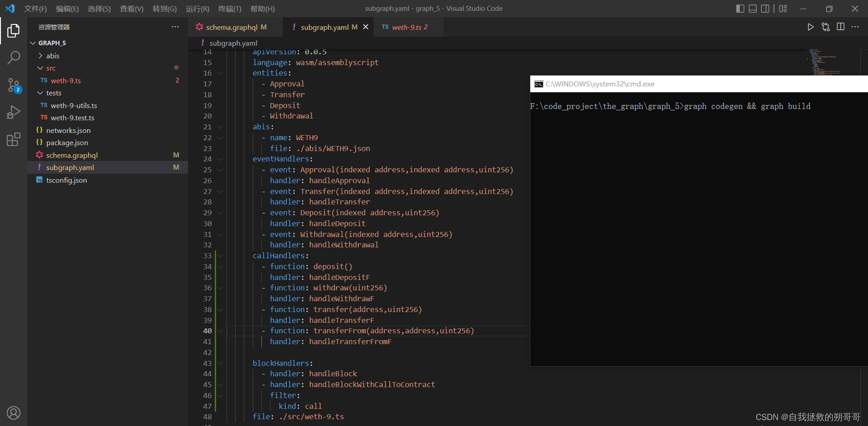Viewport: 868px width, 426px height.
Task: Select subgraph.yaml in explorer tree
Action: click(108, 167)
